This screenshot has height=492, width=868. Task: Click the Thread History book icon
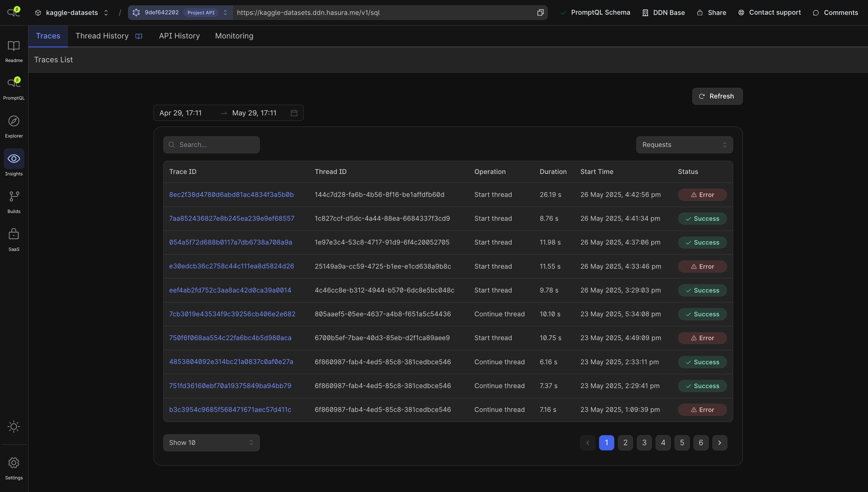pos(139,36)
